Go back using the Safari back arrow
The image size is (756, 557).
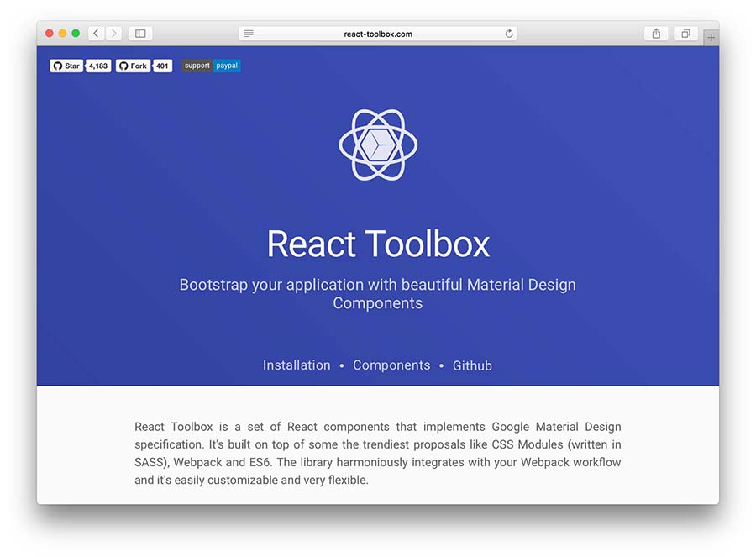click(97, 34)
